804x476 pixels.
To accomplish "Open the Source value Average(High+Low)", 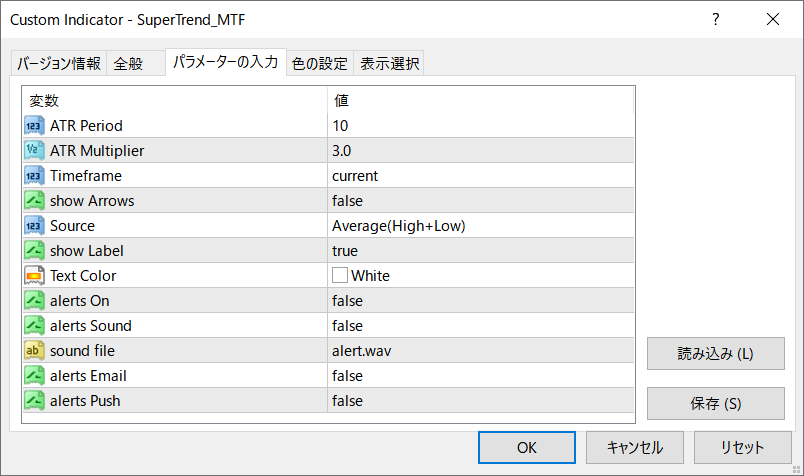I will click(x=398, y=226).
